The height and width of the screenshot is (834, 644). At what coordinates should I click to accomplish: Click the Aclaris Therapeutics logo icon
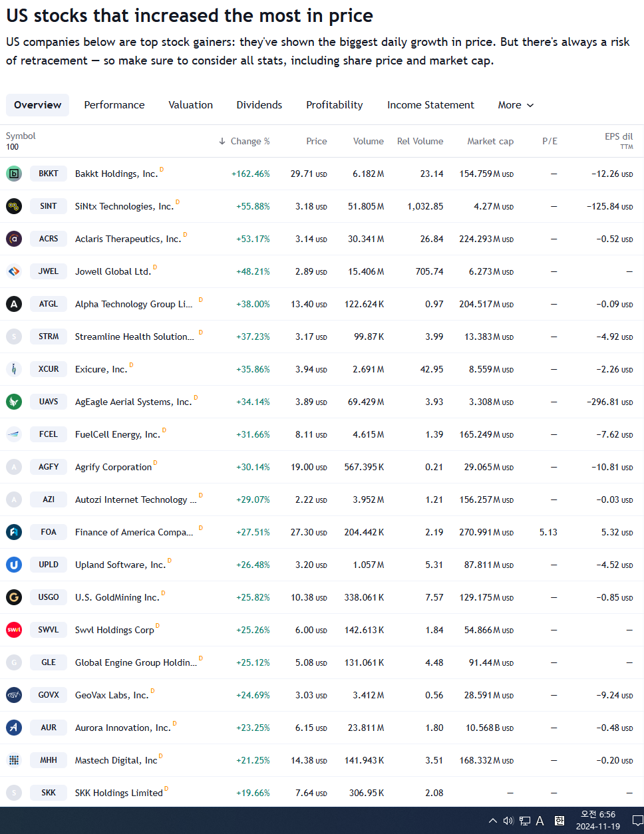click(x=14, y=239)
